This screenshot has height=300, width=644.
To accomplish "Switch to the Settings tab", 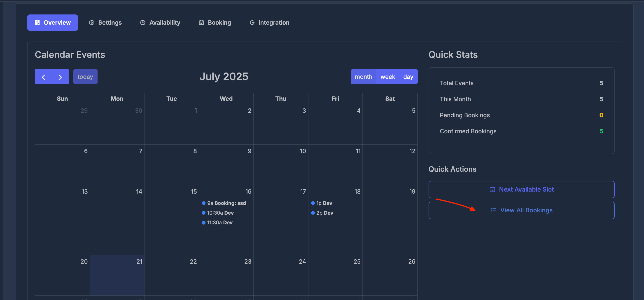I will pyautogui.click(x=105, y=23).
